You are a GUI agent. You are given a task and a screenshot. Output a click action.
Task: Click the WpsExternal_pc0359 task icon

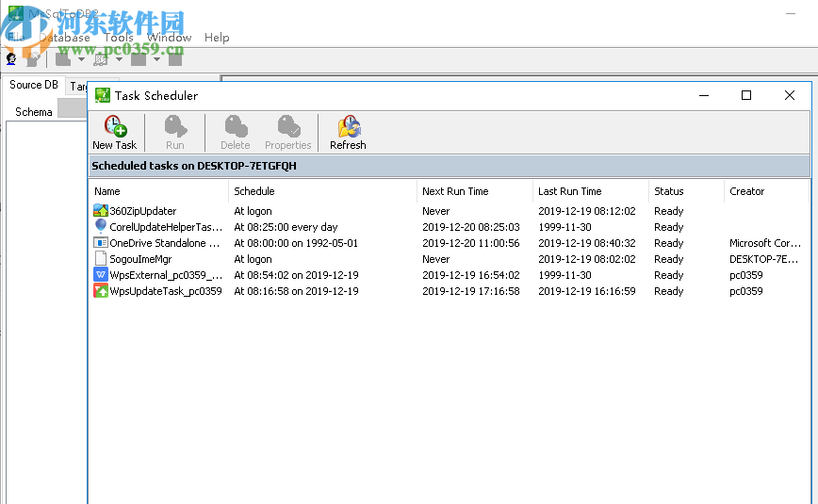[101, 274]
